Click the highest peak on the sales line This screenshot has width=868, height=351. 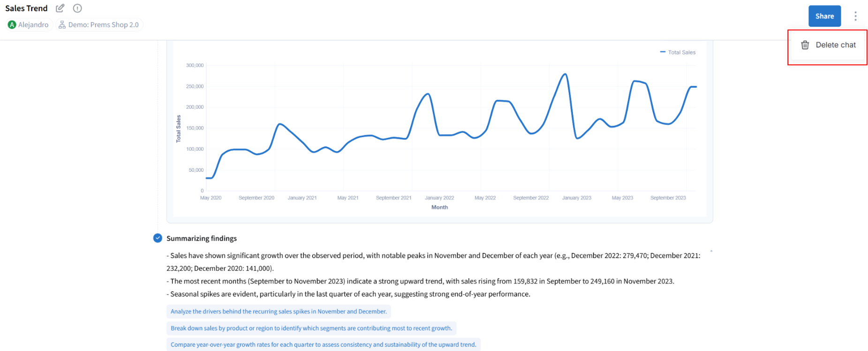tap(565, 74)
